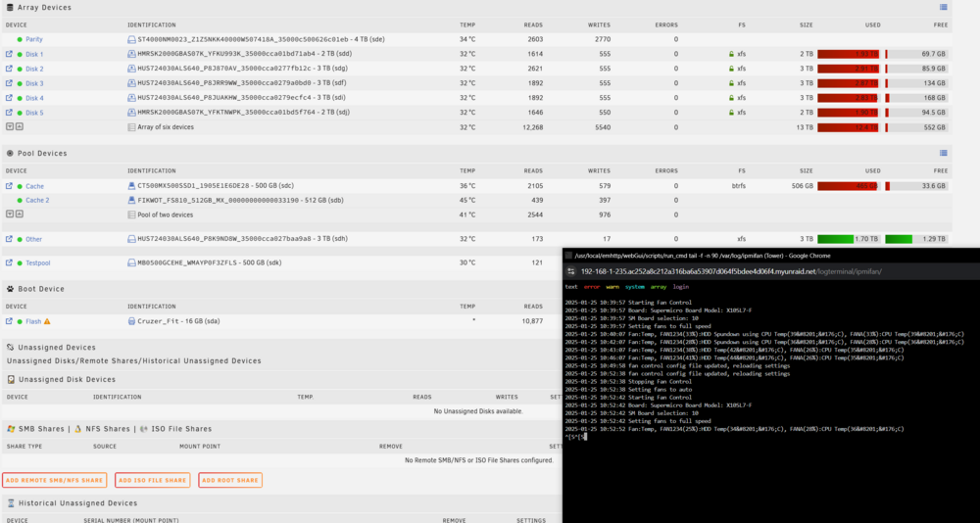Click the drive icon of CT500MX500SSD1 cache
Viewport: 980px width, 523px height.
coord(132,186)
